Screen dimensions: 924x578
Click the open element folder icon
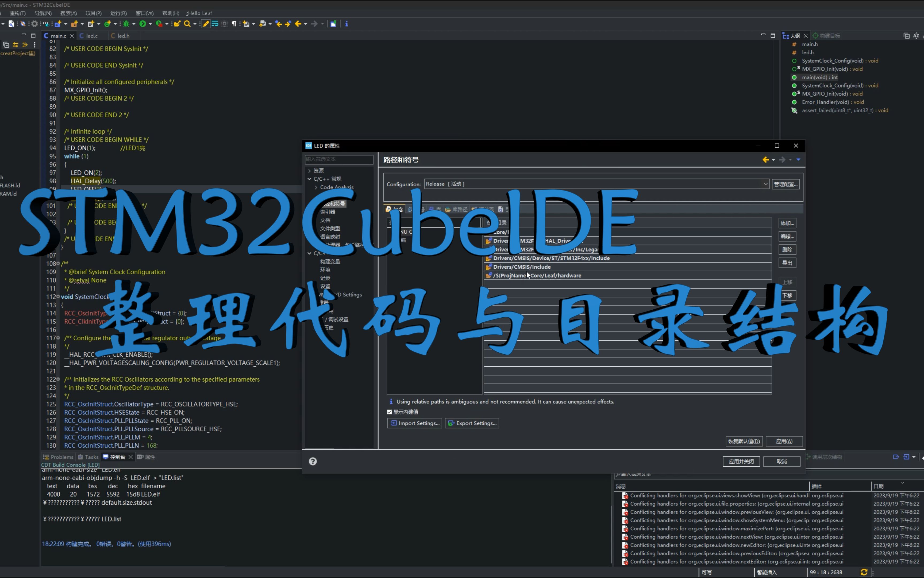(x=177, y=24)
